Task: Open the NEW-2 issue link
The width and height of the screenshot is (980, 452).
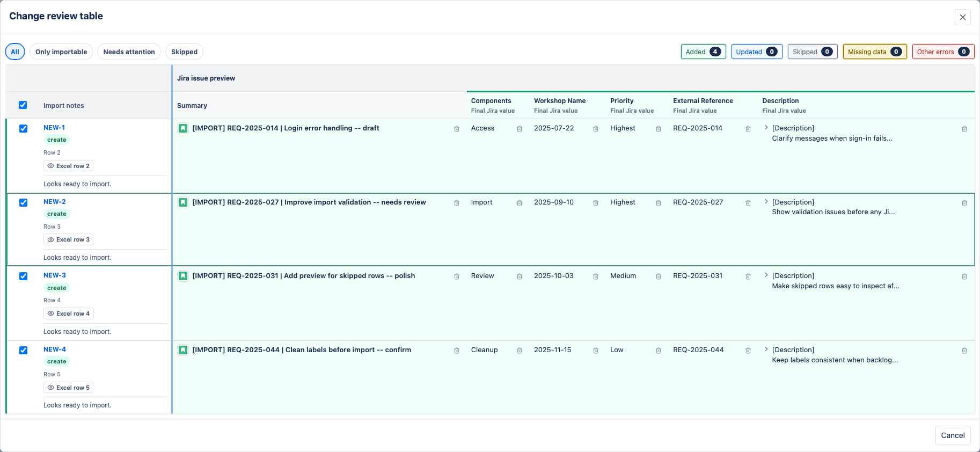Action: point(55,202)
